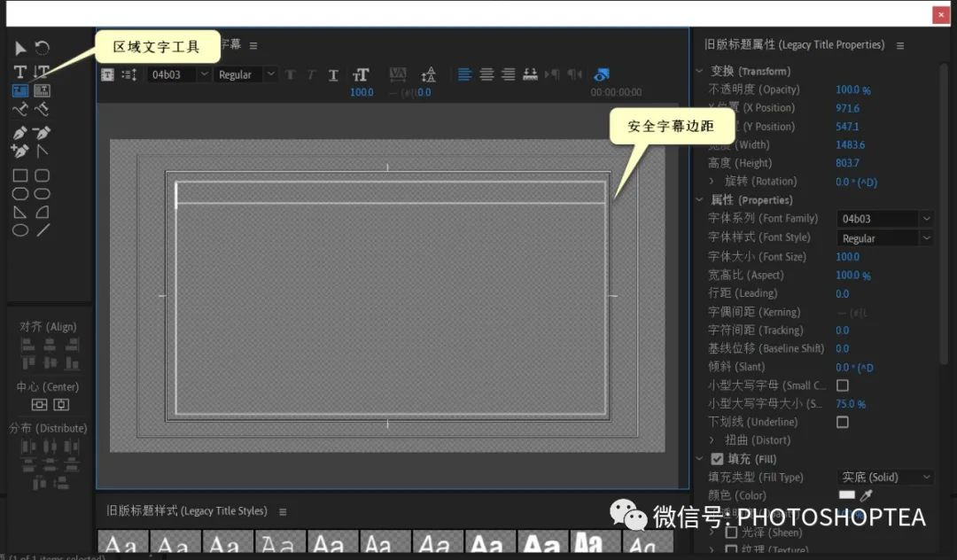Select the horizontal Type tool
The height and width of the screenshot is (560, 957).
click(x=20, y=72)
